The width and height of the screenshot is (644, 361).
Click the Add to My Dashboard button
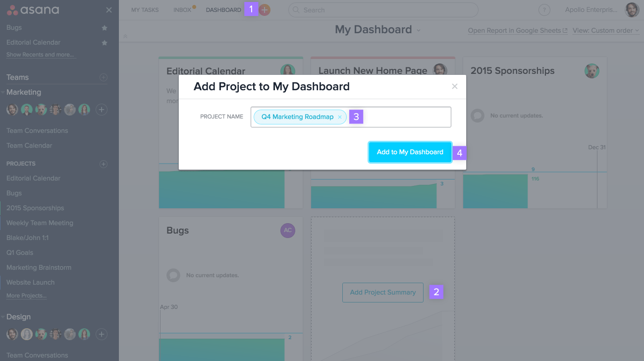(410, 152)
